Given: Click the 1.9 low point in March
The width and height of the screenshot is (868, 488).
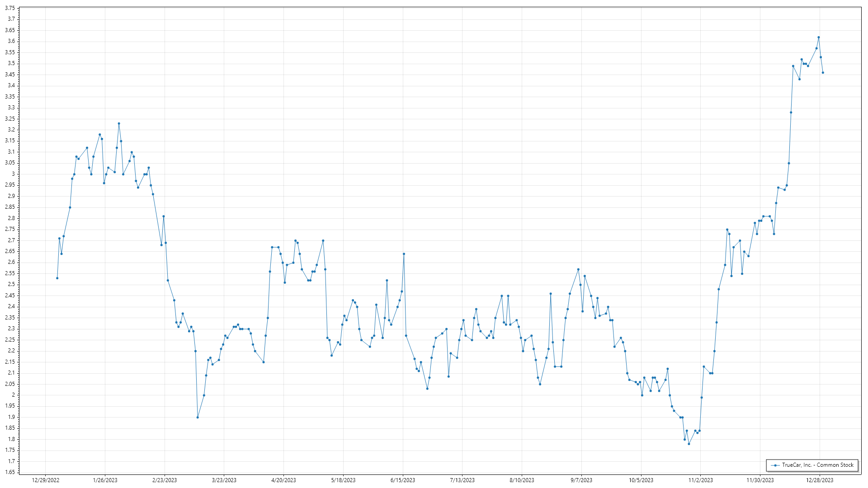Looking at the screenshot, I should tap(198, 417).
